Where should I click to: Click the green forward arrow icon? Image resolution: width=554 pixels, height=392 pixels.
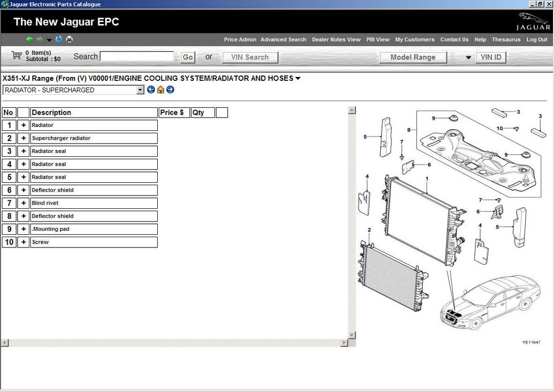click(40, 39)
